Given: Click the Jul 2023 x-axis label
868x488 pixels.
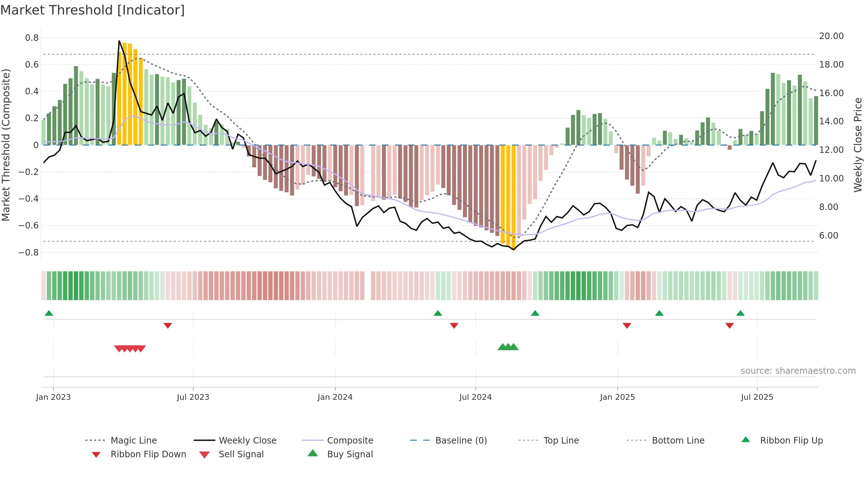Looking at the screenshot, I should tap(193, 397).
